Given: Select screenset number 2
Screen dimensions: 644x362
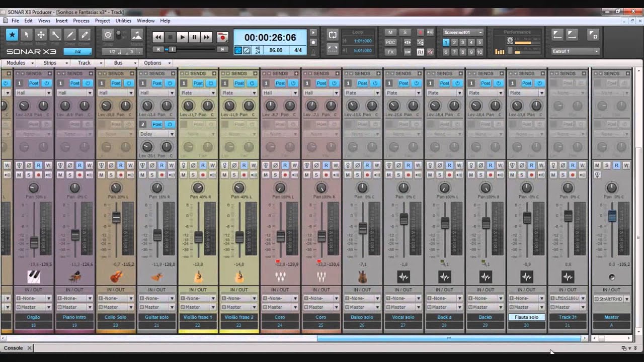Looking at the screenshot, I should coord(454,43).
